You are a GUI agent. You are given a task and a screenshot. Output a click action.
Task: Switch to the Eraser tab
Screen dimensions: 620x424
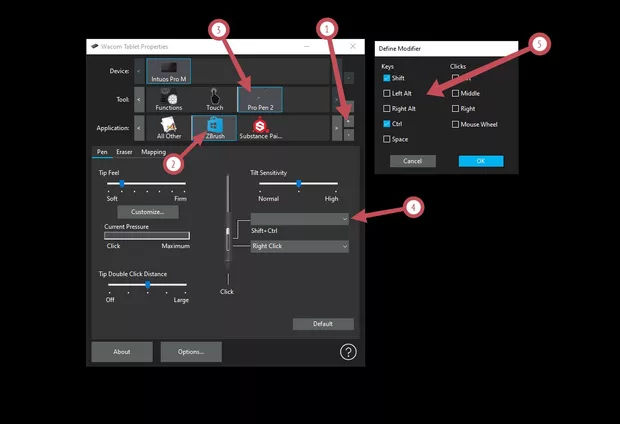tap(124, 152)
